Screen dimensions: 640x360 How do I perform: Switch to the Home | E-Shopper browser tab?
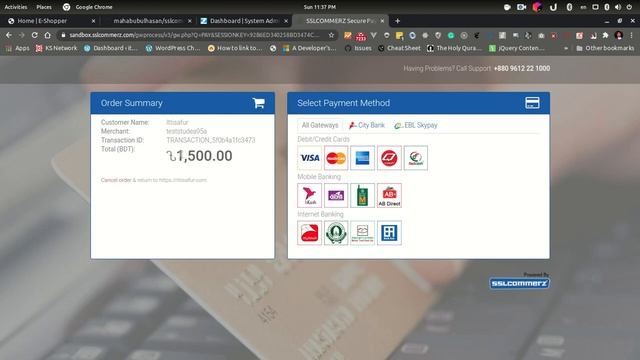tap(51, 21)
